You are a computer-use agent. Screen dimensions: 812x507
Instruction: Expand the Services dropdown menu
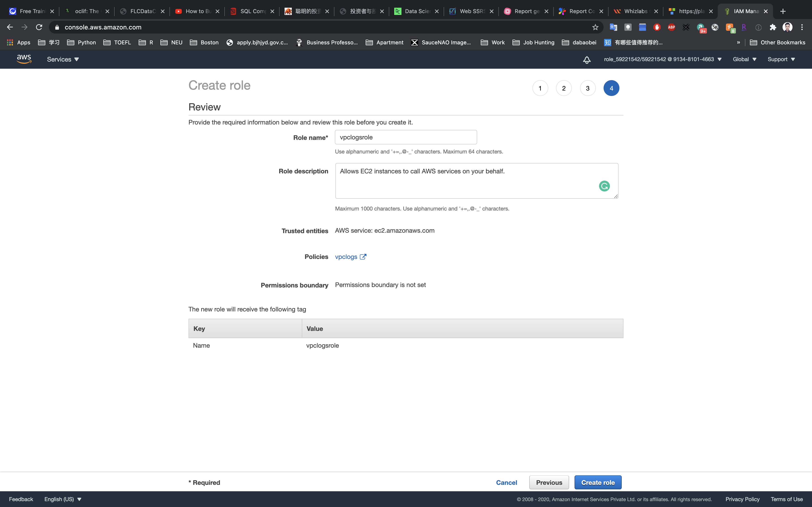63,59
